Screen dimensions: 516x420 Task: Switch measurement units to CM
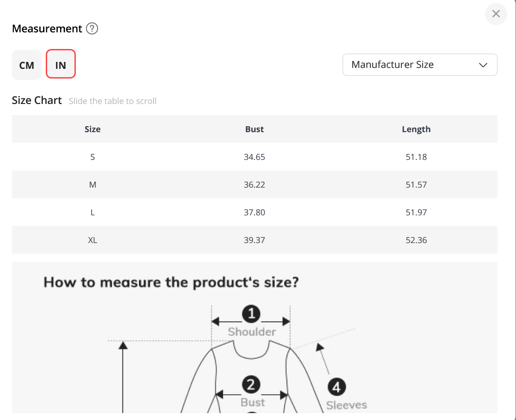coord(27,65)
